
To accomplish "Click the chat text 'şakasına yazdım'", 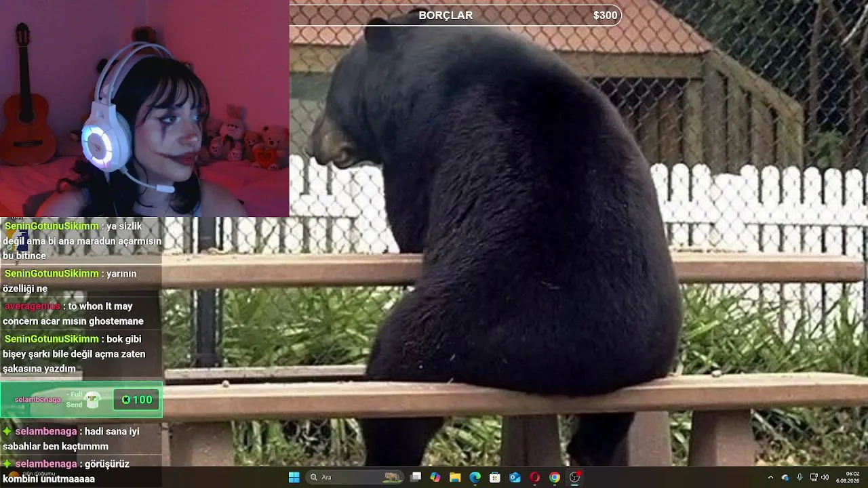I will [x=39, y=369].
